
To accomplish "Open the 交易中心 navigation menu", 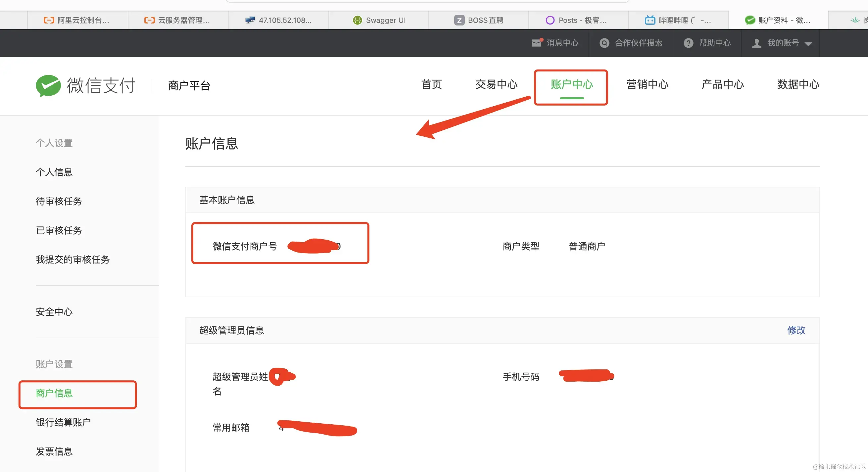I will point(496,84).
